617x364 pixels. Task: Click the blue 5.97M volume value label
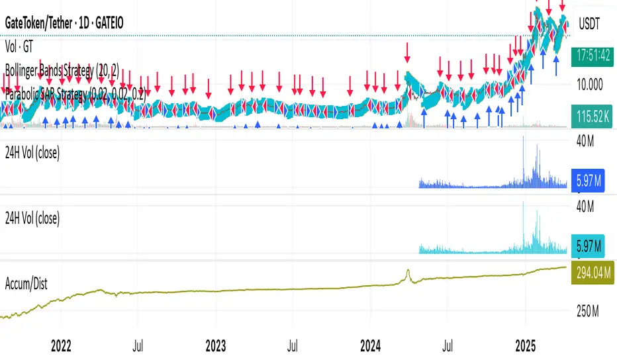[588, 181]
